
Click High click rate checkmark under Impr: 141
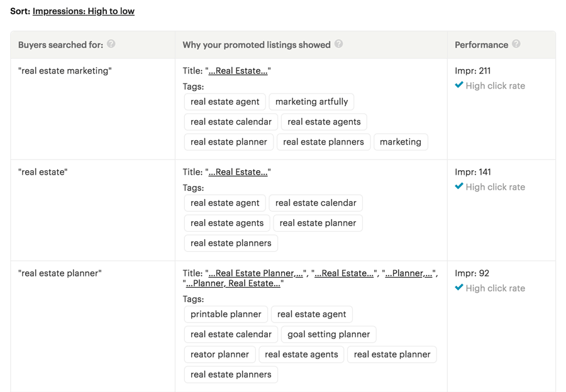[459, 187]
